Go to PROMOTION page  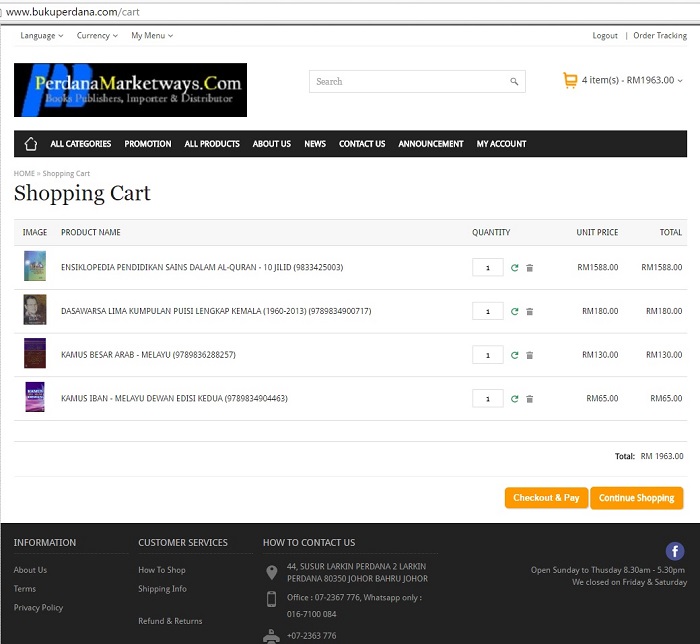pos(148,144)
